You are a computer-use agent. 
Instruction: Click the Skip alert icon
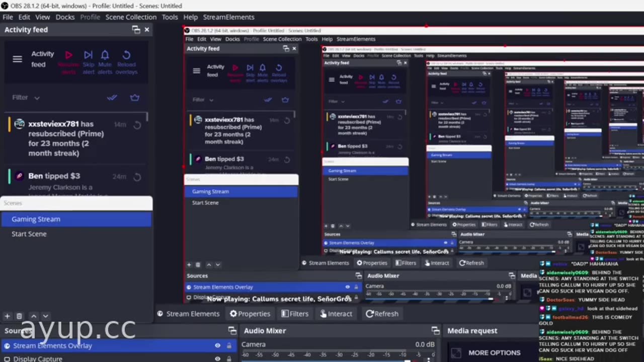point(88,55)
